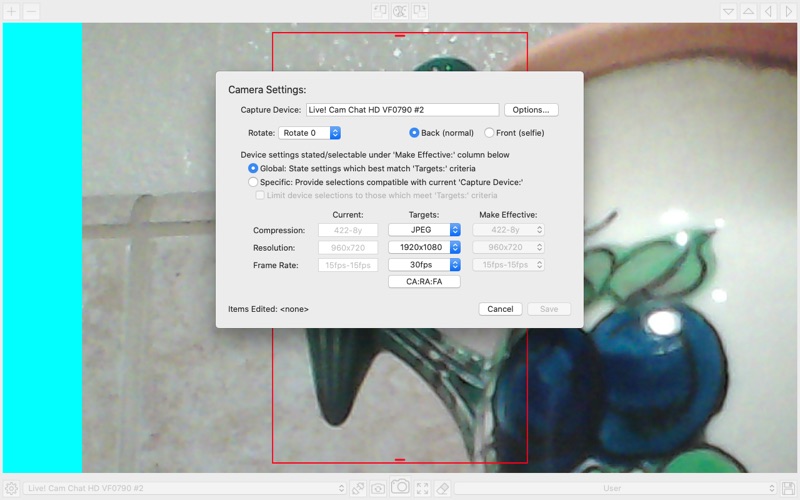Open the Rotate 0 dropdown
Viewport: 800px width, 500px height.
(310, 133)
